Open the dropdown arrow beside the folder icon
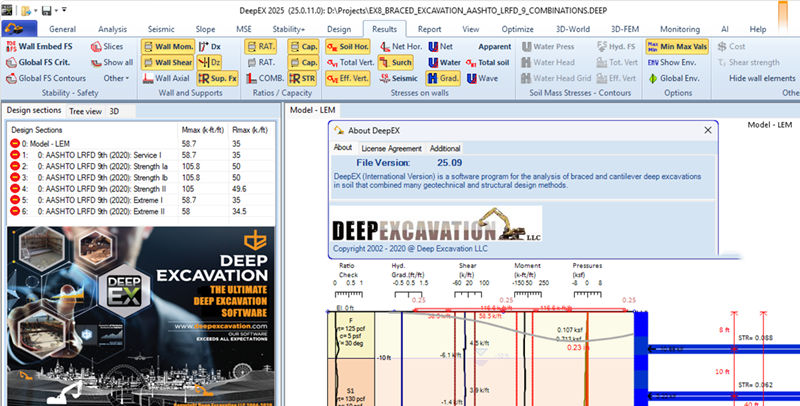The width and height of the screenshot is (800, 406). 35,10
